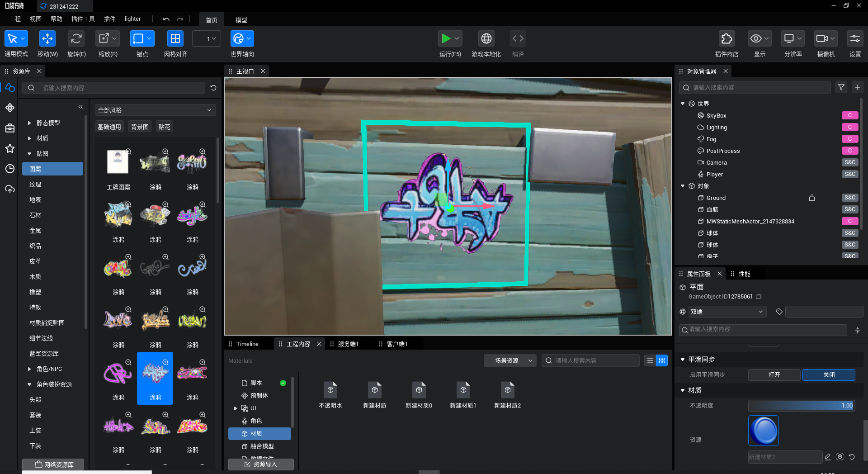The width and height of the screenshot is (868, 474).
Task: Open the 插件商店 plugin store
Action: pyautogui.click(x=727, y=39)
